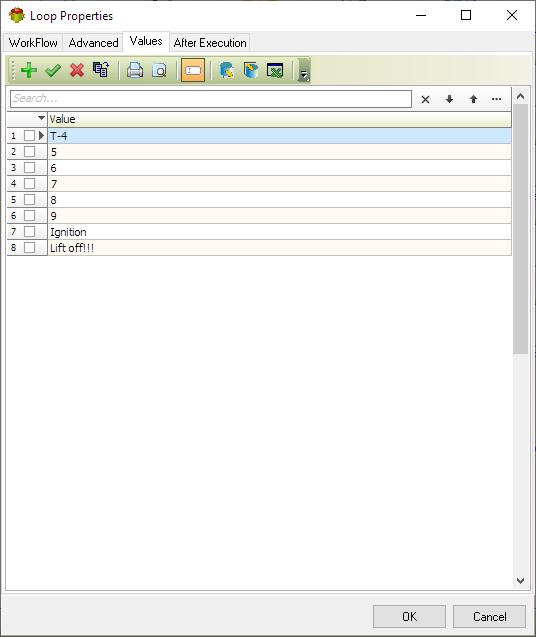Click the vertical scrollbar thumb
This screenshot has height=637, width=536.
click(x=520, y=229)
